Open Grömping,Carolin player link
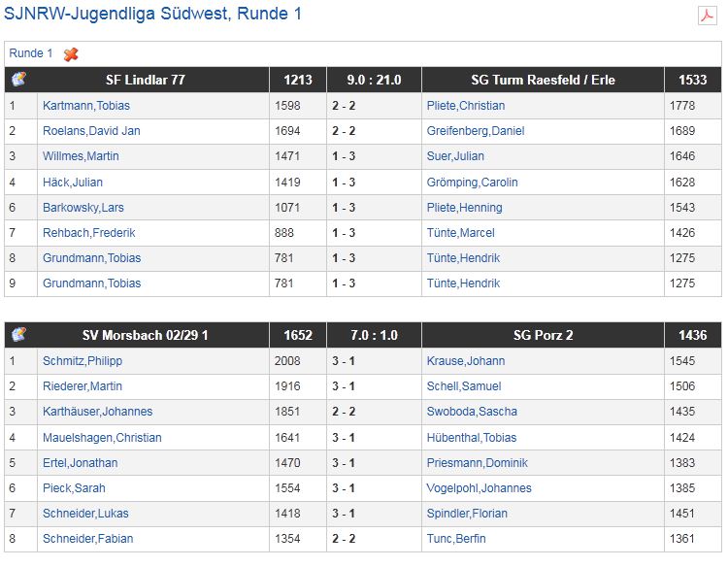 [x=472, y=182]
